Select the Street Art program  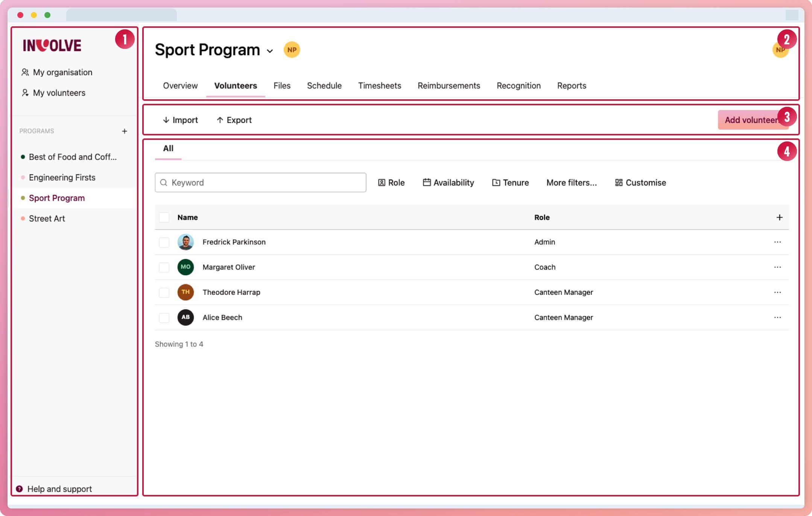click(47, 219)
